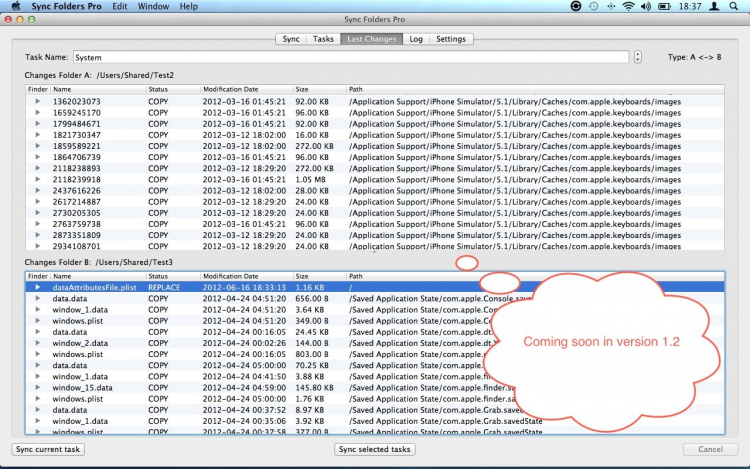Select the 3.64 KB size cell

309,309
